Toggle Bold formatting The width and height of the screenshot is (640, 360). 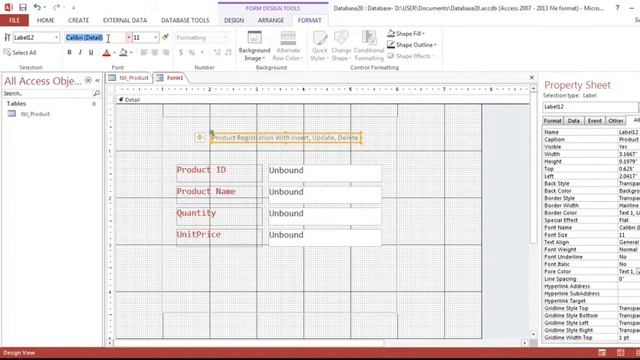[69, 52]
